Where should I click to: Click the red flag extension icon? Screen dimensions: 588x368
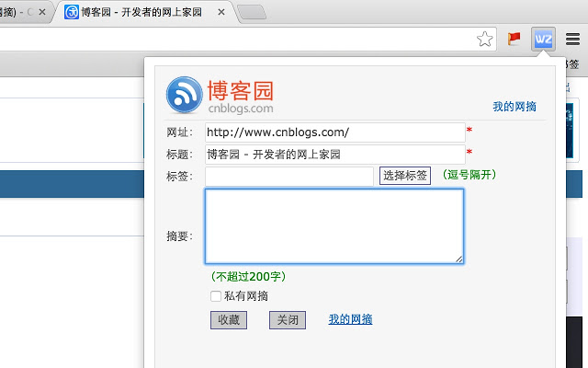pyautogui.click(x=514, y=39)
